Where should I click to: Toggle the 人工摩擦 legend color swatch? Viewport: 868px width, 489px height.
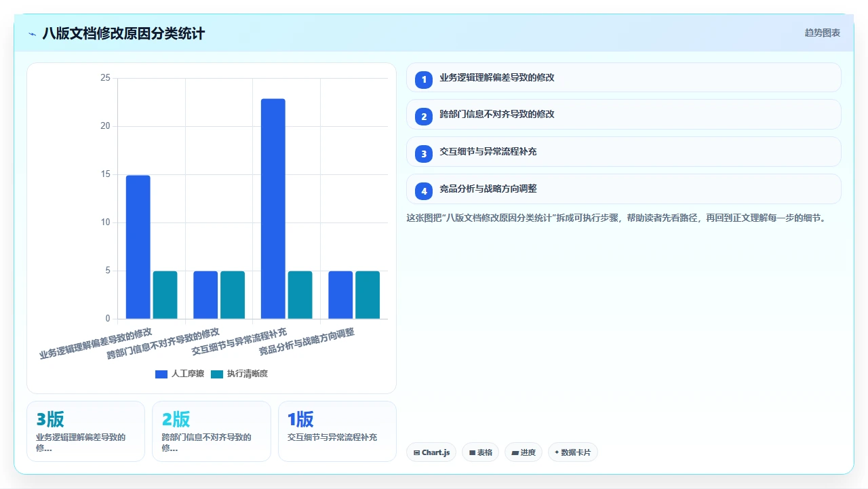point(161,374)
